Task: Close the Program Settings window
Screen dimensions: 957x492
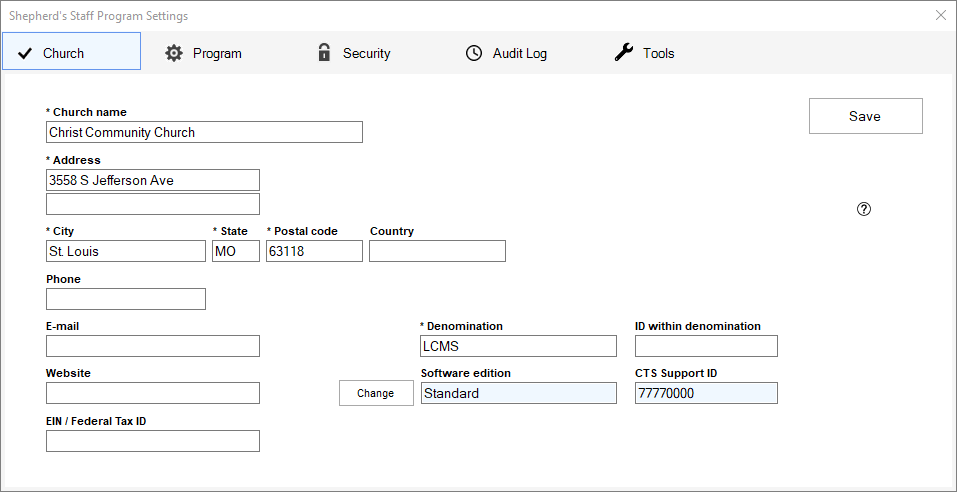Action: tap(940, 15)
